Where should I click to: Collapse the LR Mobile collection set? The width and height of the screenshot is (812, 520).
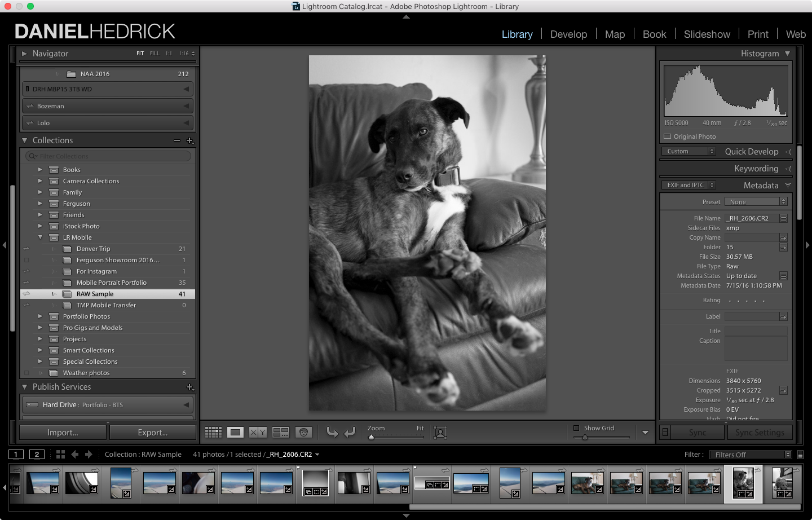pos(40,237)
